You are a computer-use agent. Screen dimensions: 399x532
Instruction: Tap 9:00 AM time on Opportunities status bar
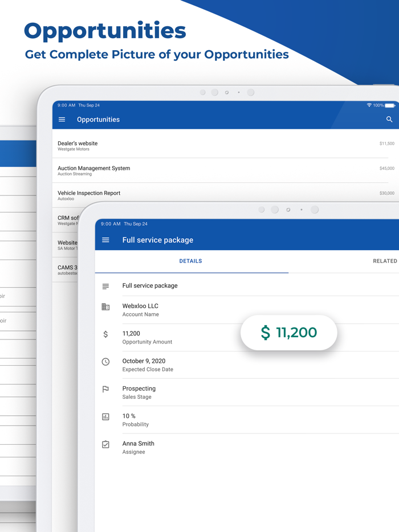point(66,105)
